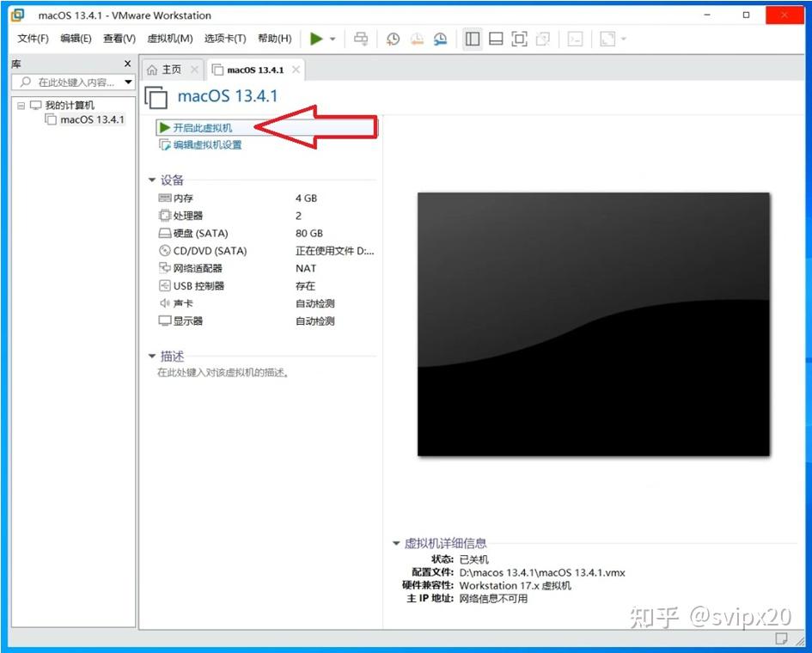Click the 内存 device row
Viewport: 812px width, 653px height.
click(x=266, y=198)
